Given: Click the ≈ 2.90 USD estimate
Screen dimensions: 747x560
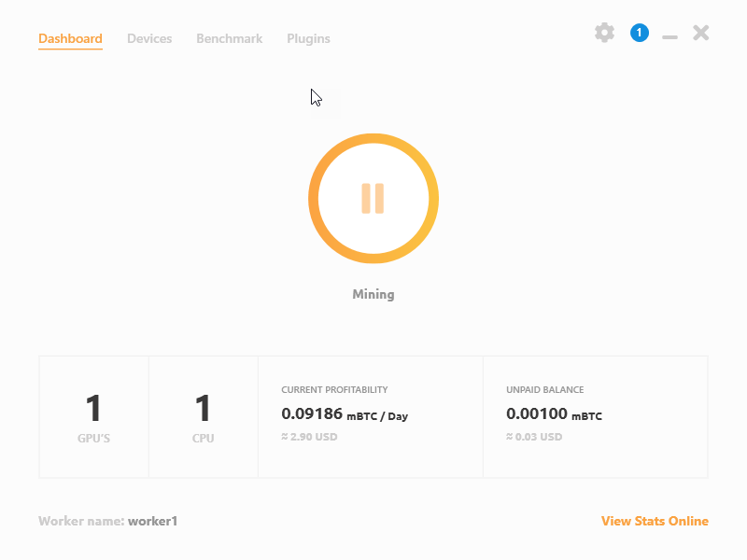Looking at the screenshot, I should (309, 437).
